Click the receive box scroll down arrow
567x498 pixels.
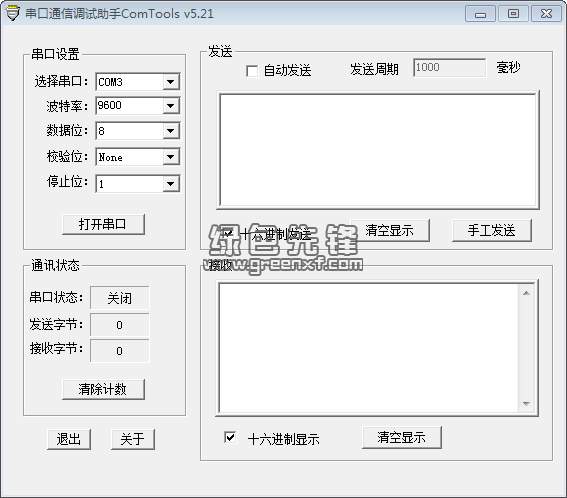click(x=526, y=404)
